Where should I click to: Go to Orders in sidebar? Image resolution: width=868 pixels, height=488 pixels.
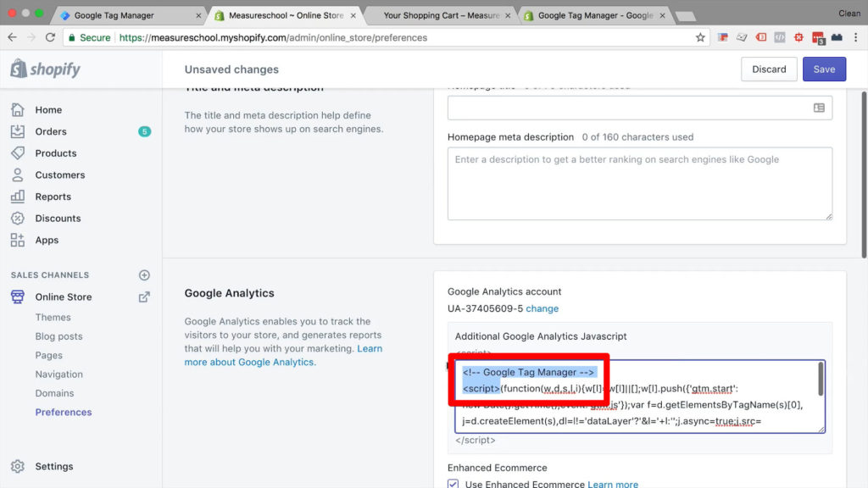click(51, 131)
